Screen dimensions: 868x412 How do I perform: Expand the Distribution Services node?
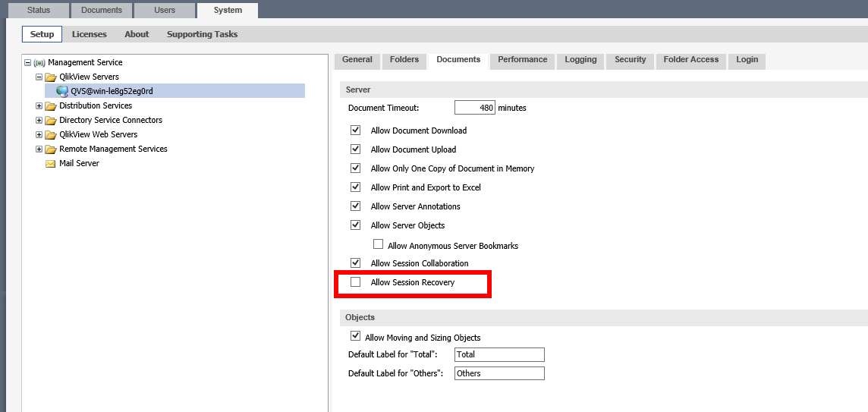click(39, 105)
